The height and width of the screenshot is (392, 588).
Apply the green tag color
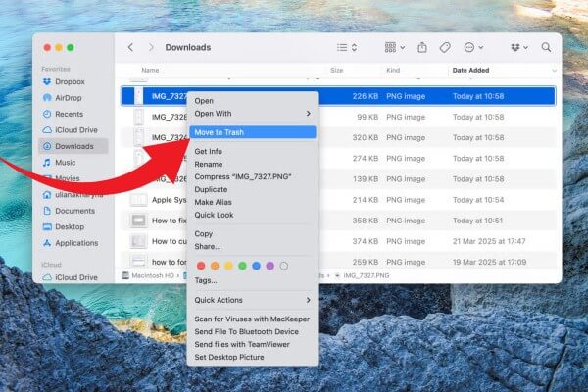click(243, 266)
